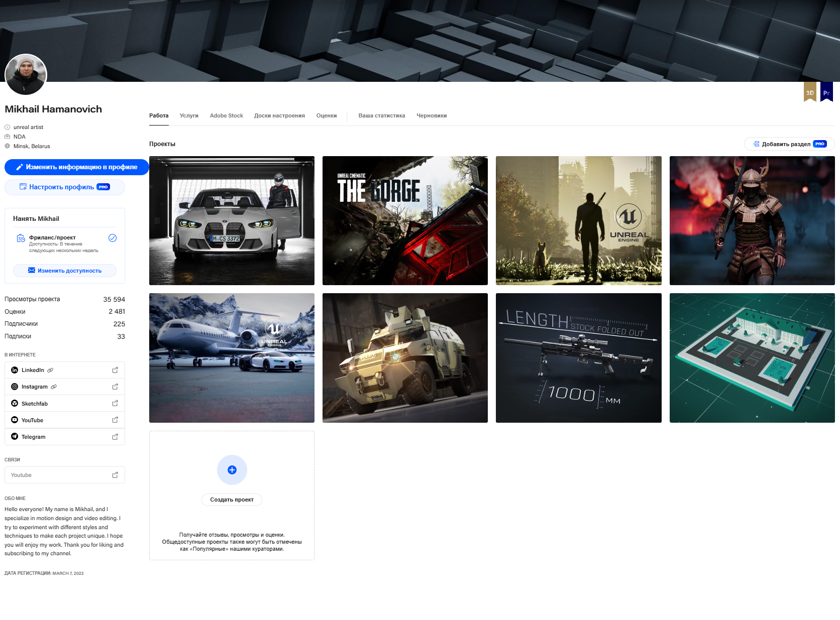The height and width of the screenshot is (620, 840).
Task: Open Sketchfab external link icon
Action: coord(115,403)
